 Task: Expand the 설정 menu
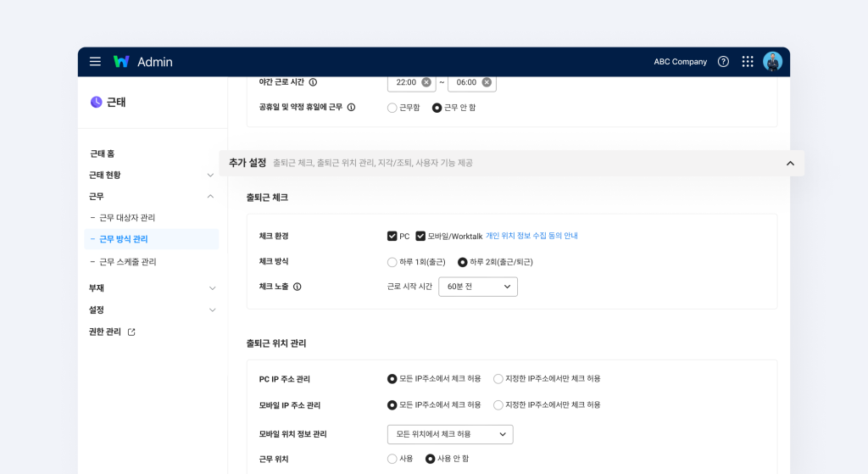click(212, 309)
